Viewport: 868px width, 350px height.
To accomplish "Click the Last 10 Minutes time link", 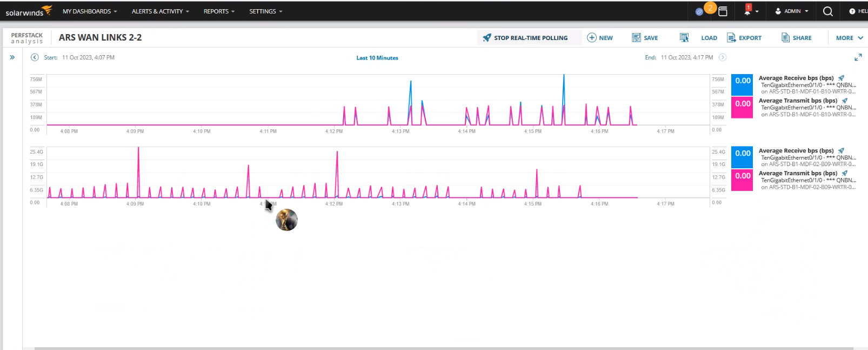I will click(x=377, y=58).
